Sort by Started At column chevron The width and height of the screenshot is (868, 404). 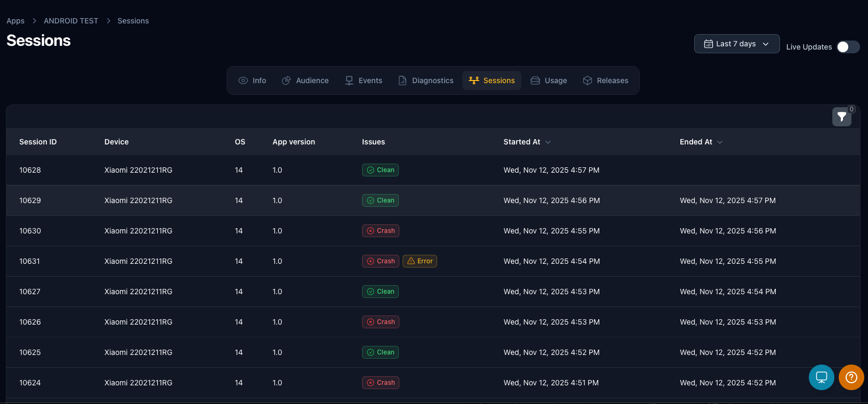click(x=548, y=142)
